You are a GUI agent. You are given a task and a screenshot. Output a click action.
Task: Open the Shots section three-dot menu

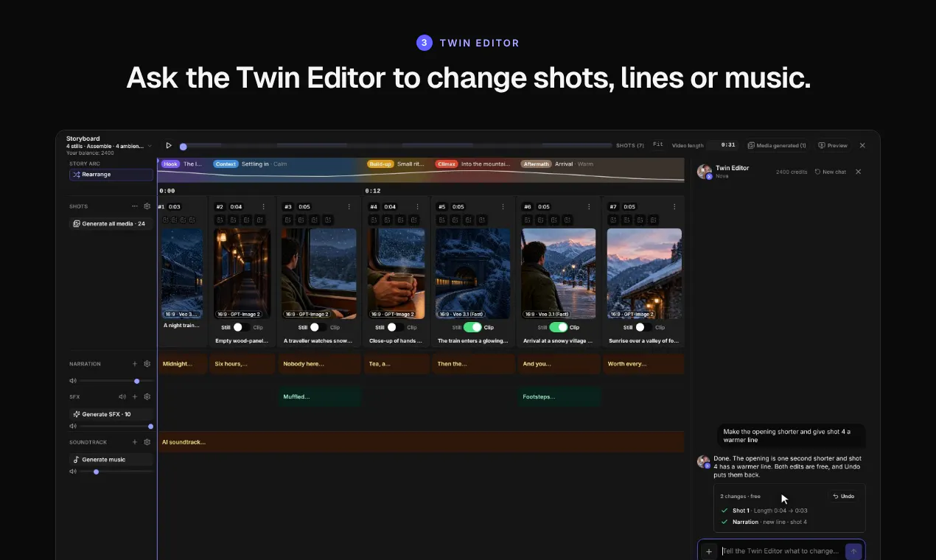click(135, 206)
